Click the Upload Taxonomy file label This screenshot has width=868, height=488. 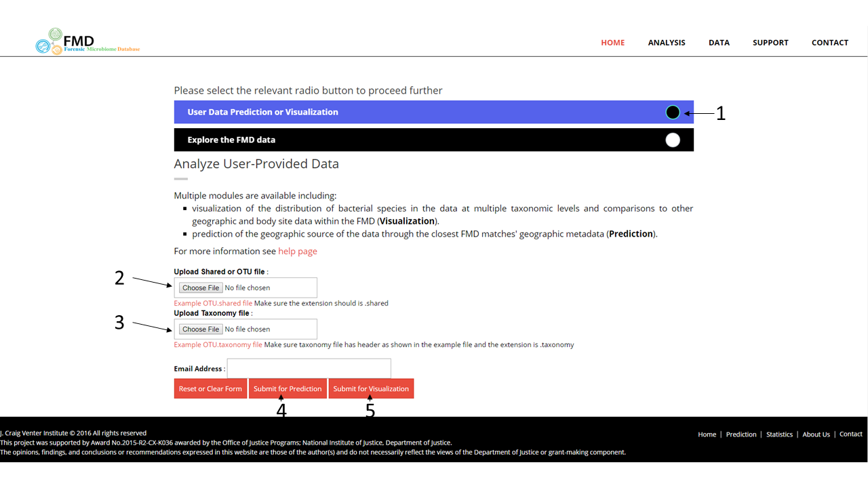tap(212, 313)
